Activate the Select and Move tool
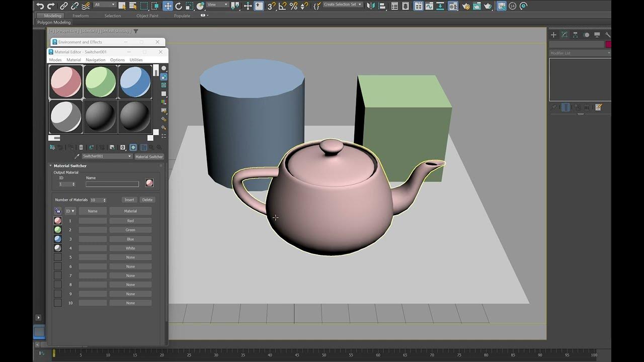This screenshot has width=644, height=362. pyautogui.click(x=168, y=6)
